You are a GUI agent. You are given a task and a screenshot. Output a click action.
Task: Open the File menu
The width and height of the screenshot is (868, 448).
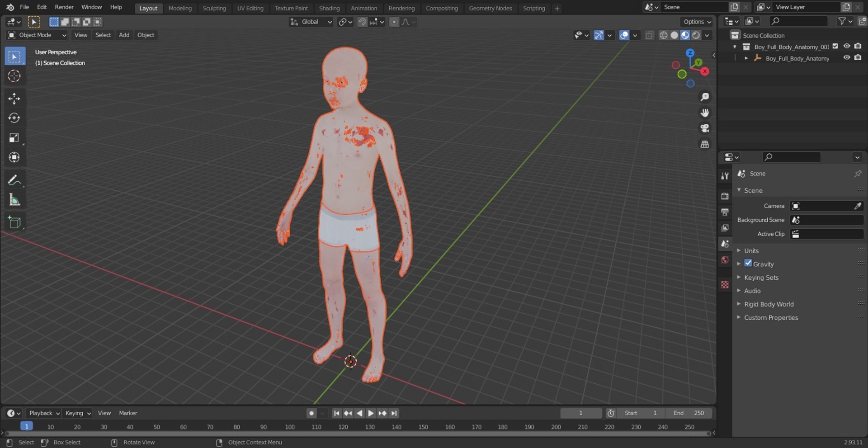point(24,7)
